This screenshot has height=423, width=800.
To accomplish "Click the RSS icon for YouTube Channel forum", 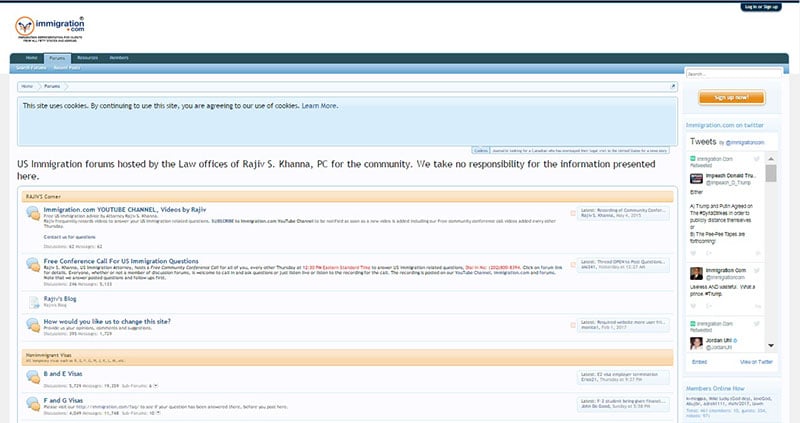I will pos(573,213).
